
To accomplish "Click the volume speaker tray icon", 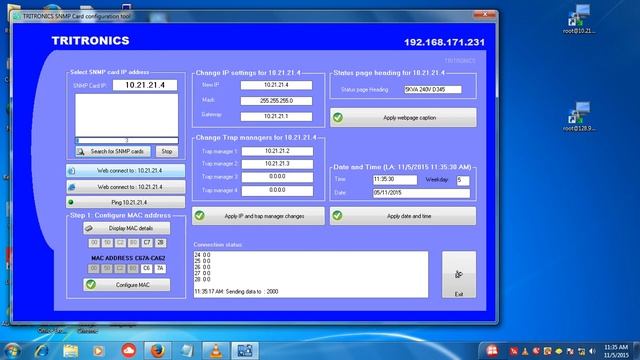I will tap(592, 351).
